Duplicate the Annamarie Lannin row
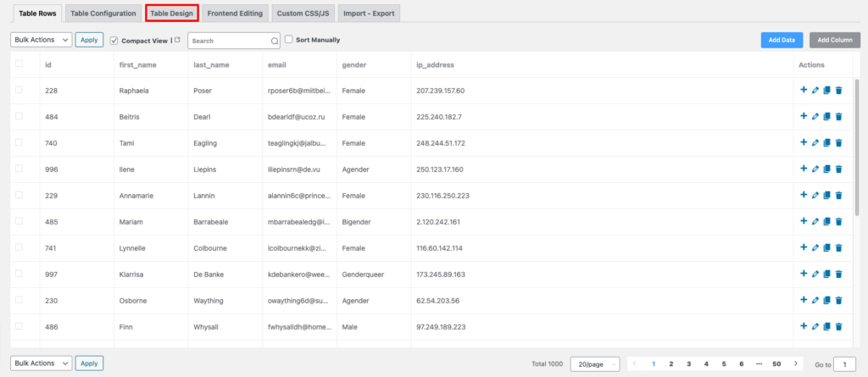The width and height of the screenshot is (868, 377). pos(827,196)
